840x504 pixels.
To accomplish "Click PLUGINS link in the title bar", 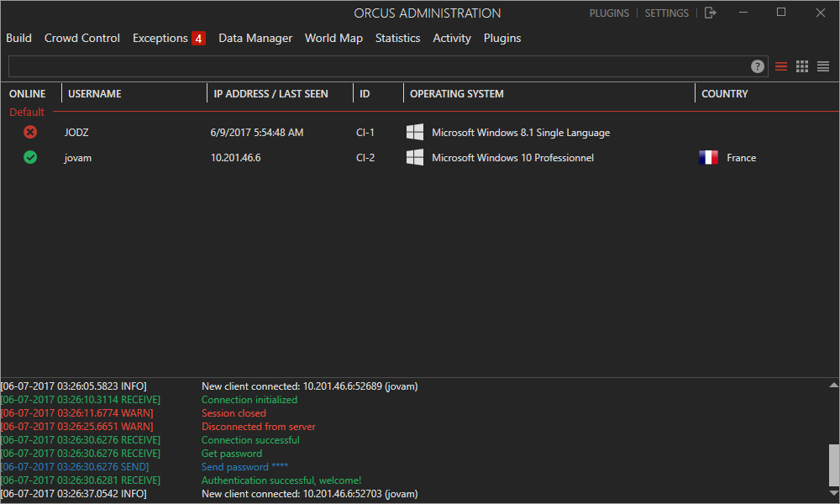I will pyautogui.click(x=609, y=13).
